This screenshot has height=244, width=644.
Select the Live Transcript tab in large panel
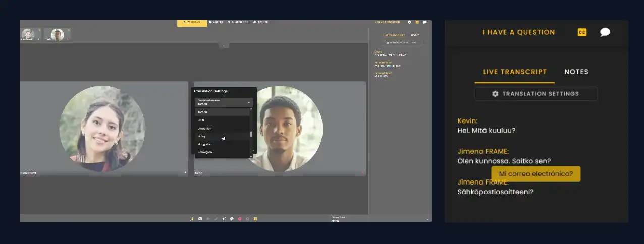tap(514, 72)
